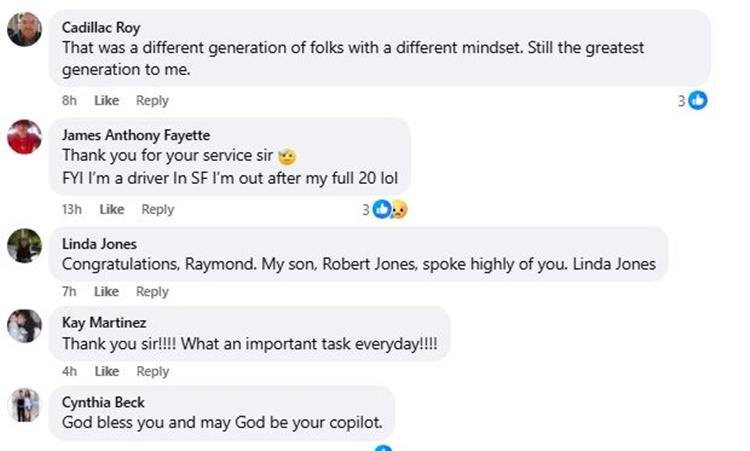
Task: Reply to Linda Jones's comment
Action: click(x=152, y=292)
